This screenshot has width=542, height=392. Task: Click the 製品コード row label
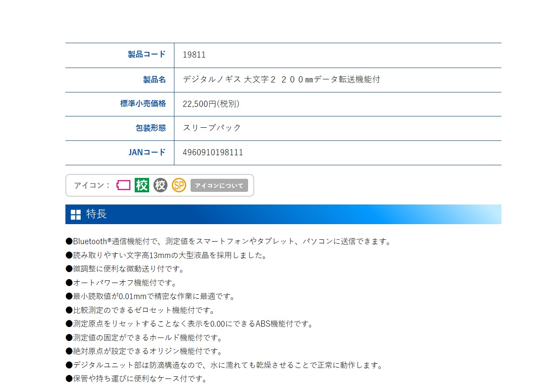point(147,55)
